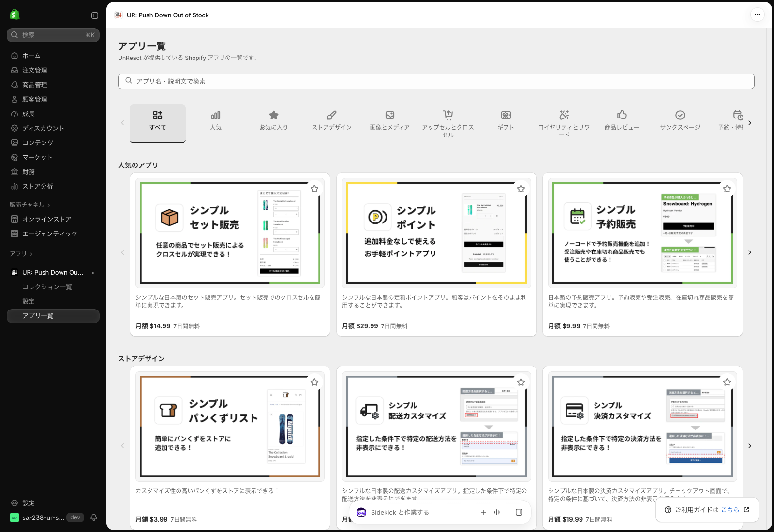Open 商品管理 in sidebar
Viewport: 774px width, 532px height.
click(53, 85)
